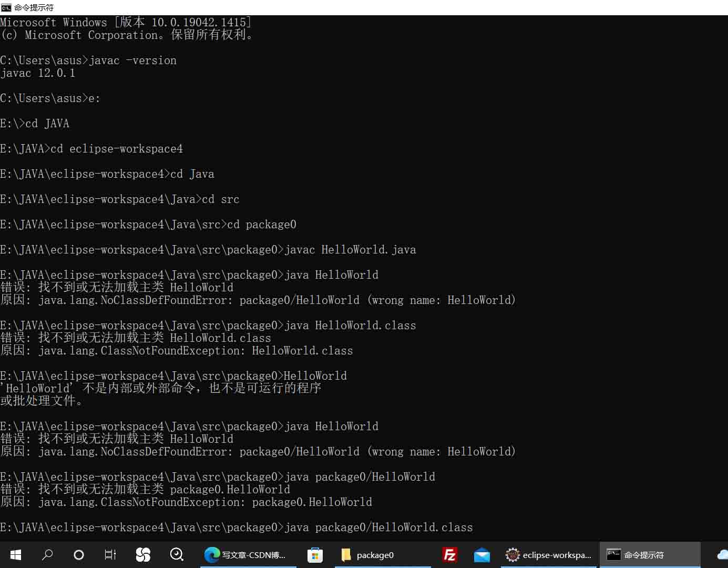Click 'ClassNotFoundException: package0.HelloWorld' line
The image size is (728, 568).
click(186, 502)
